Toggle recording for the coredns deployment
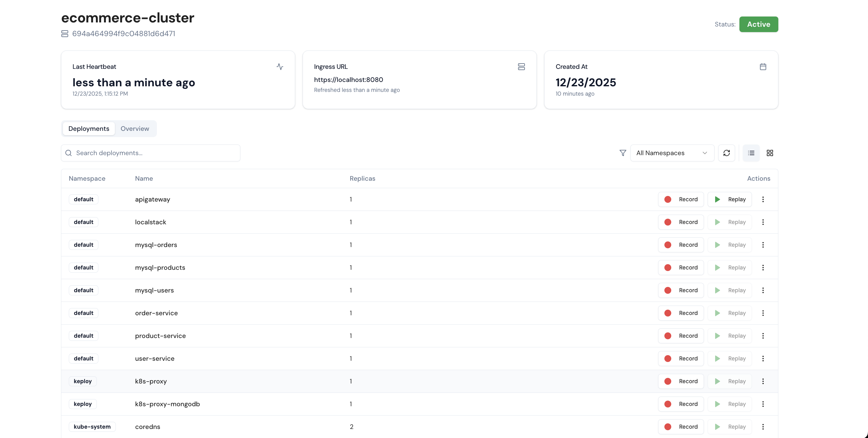 [x=681, y=426]
